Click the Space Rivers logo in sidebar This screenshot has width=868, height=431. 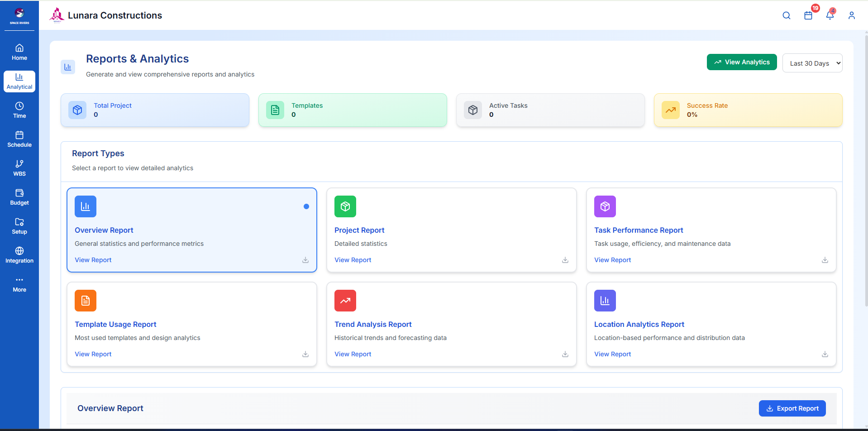(x=19, y=15)
